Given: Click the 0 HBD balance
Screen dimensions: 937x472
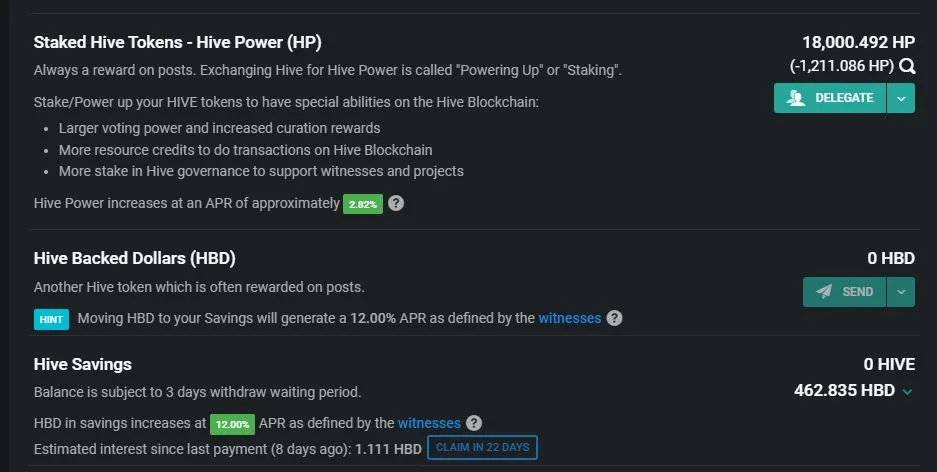Looking at the screenshot, I should (x=891, y=258).
